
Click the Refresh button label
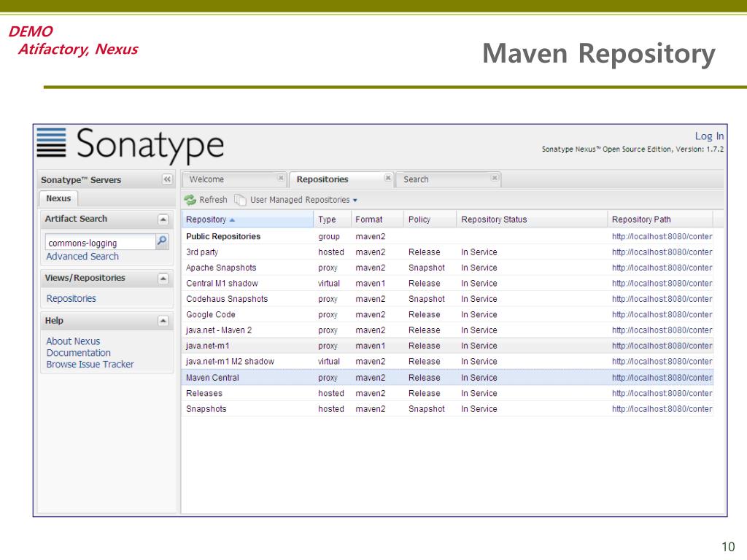[213, 200]
